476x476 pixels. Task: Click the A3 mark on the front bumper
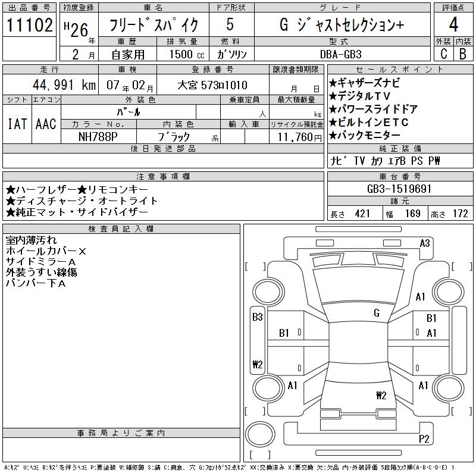[425, 243]
